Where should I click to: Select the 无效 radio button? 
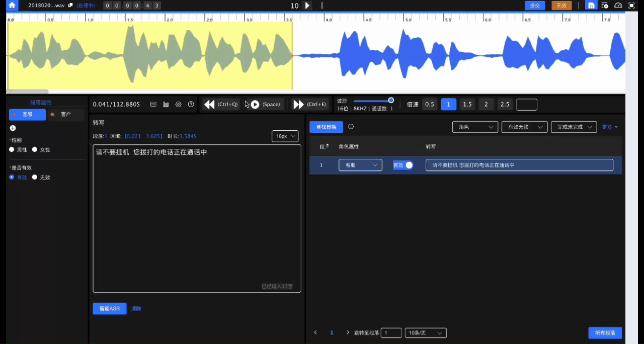[x=35, y=178]
